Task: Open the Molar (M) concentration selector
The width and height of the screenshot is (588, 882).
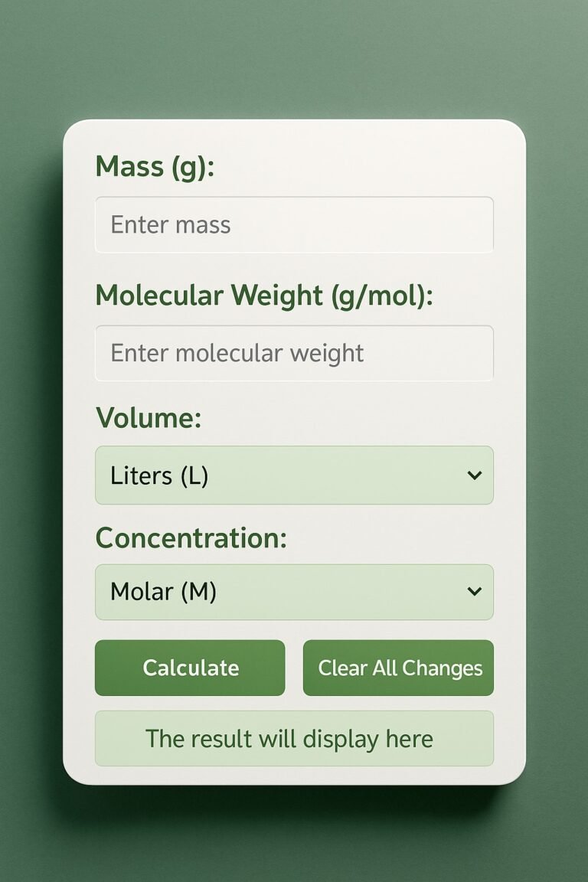Action: (x=294, y=592)
